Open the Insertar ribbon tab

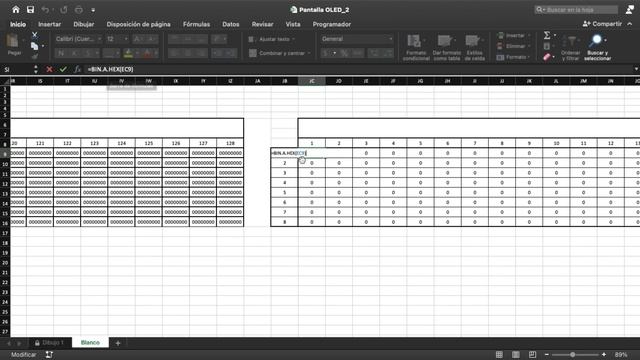(49, 24)
